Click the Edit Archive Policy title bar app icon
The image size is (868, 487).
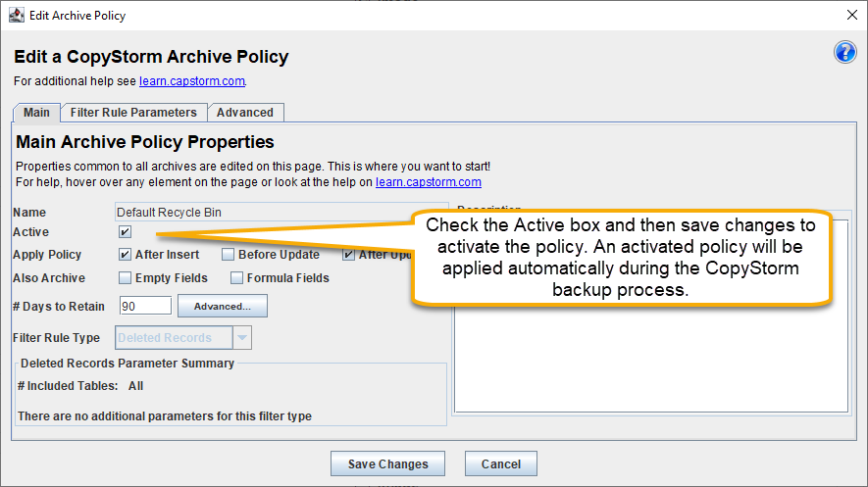click(17, 15)
